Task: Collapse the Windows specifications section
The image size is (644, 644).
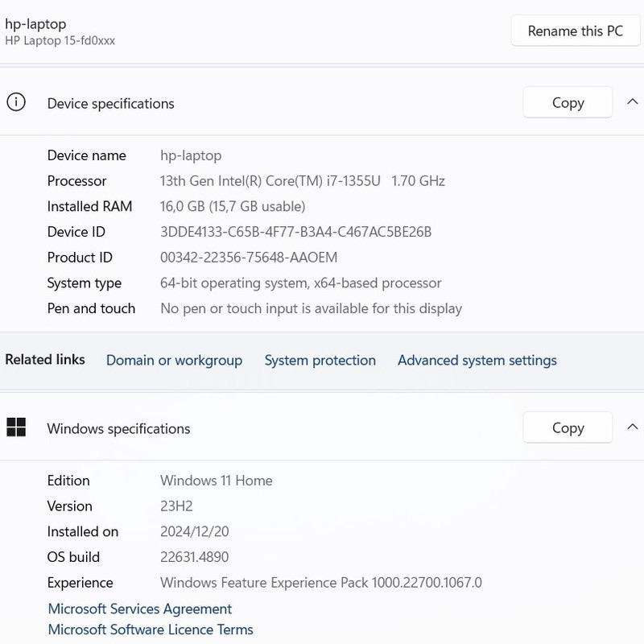Action: (633, 427)
